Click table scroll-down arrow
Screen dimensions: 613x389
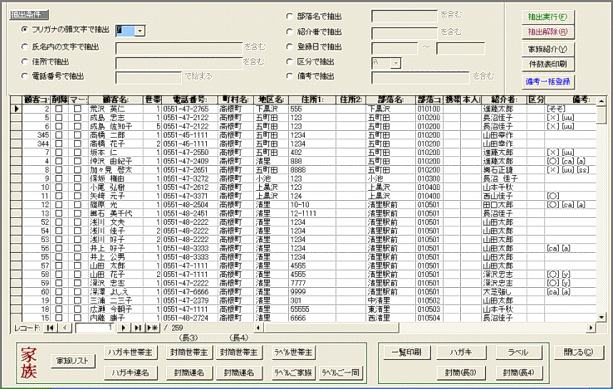pos(601,317)
